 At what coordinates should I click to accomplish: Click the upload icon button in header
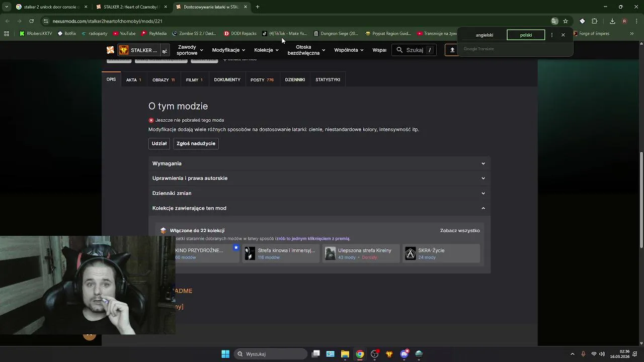452,50
